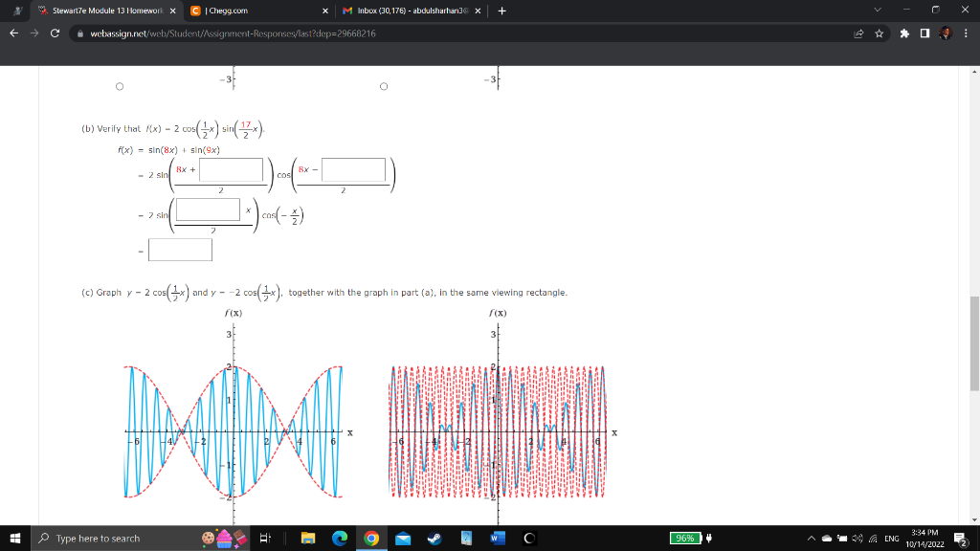Select the right graph radio button in part (a)
Screen dimensions: 980x551
[x=384, y=86]
